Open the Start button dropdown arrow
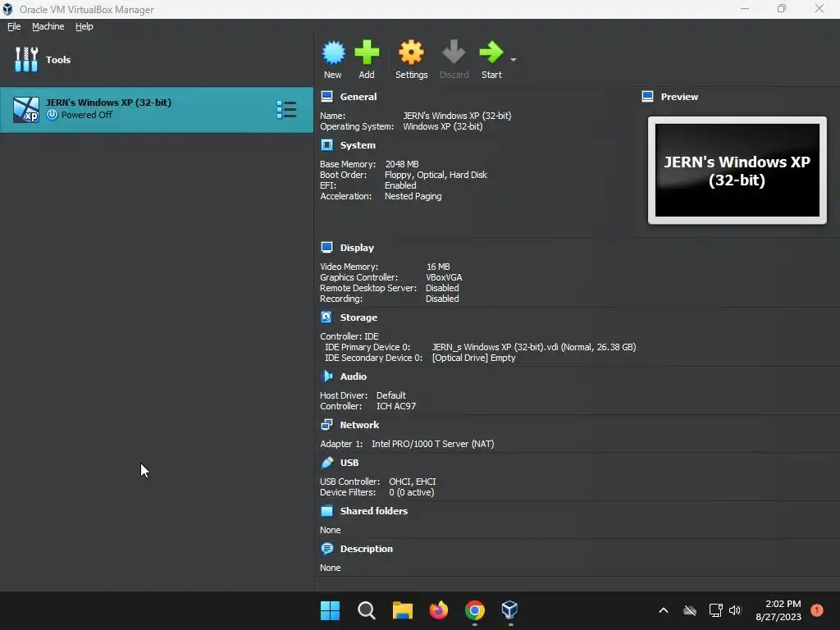This screenshot has width=840, height=630. (514, 59)
